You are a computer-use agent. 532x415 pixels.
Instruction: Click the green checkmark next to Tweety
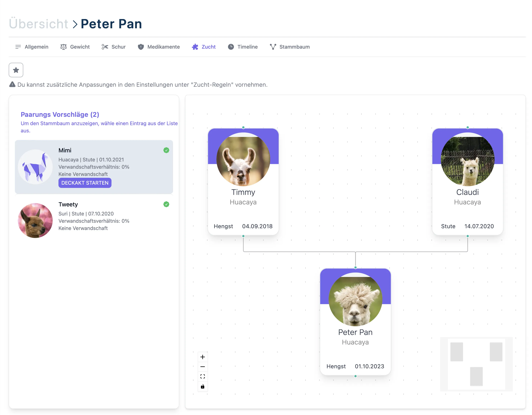(x=166, y=204)
